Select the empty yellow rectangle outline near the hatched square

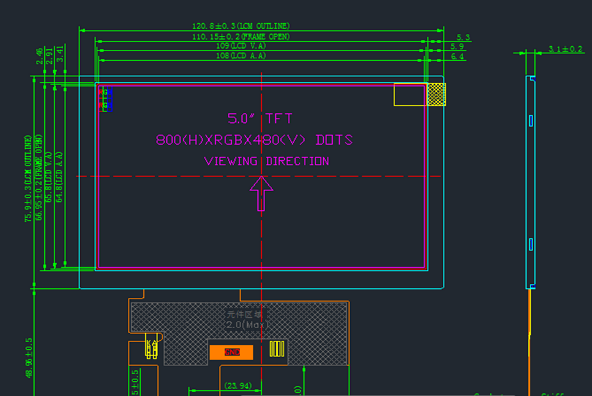(410, 94)
